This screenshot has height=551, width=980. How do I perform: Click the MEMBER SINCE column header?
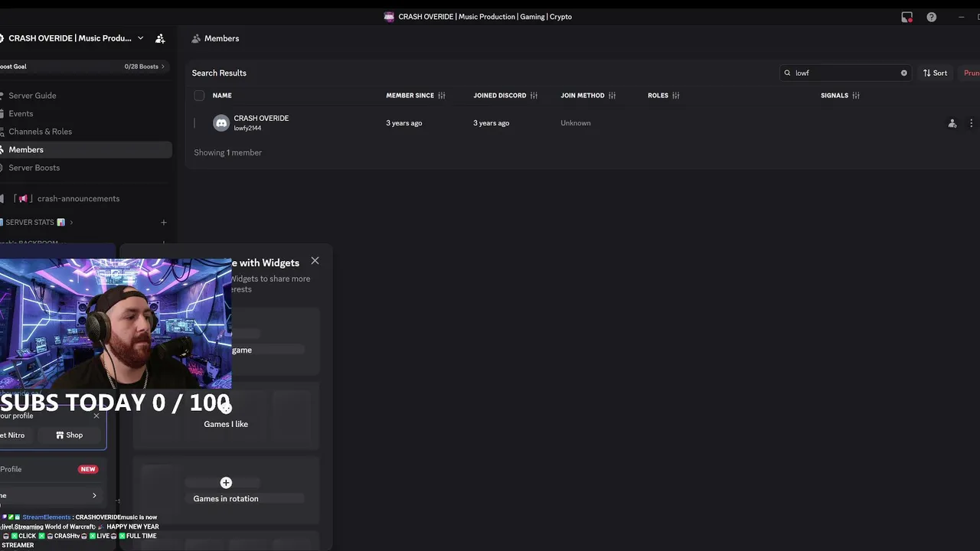(410, 96)
